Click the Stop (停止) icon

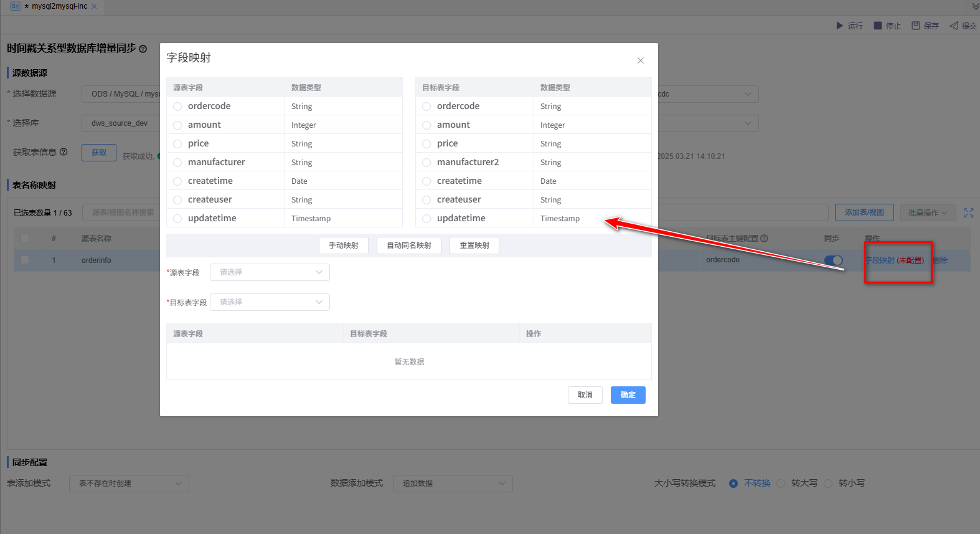[x=877, y=26]
